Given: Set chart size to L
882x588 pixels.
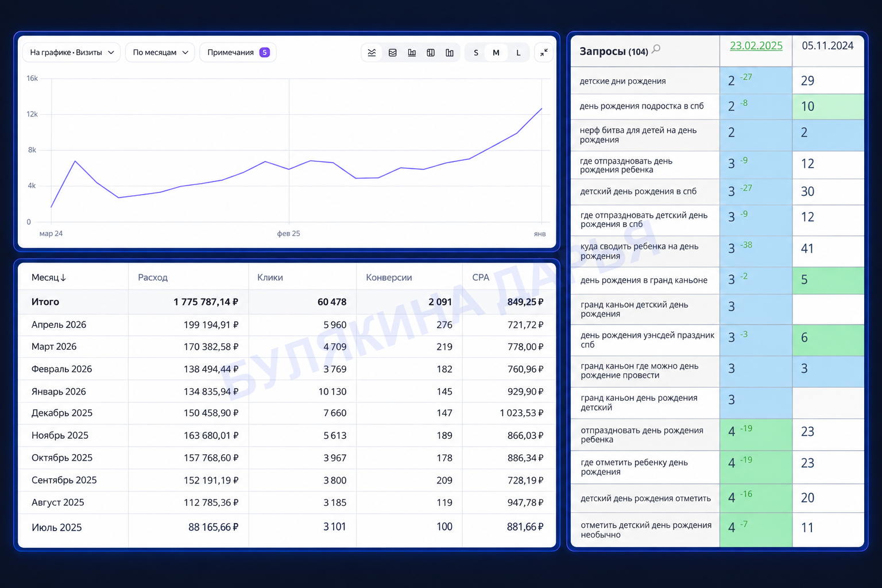Looking at the screenshot, I should [x=518, y=52].
